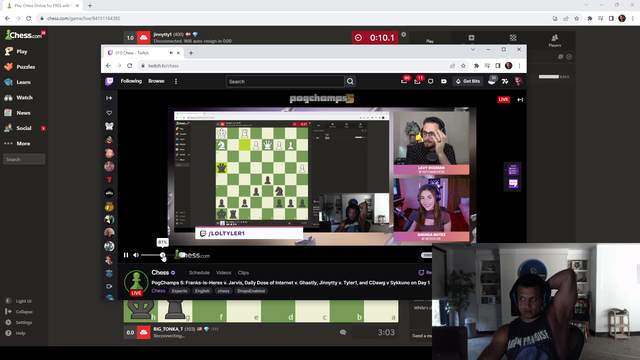The width and height of the screenshot is (640, 360).
Task: Open tab search chevron in Twitch window
Action: (x=473, y=49)
